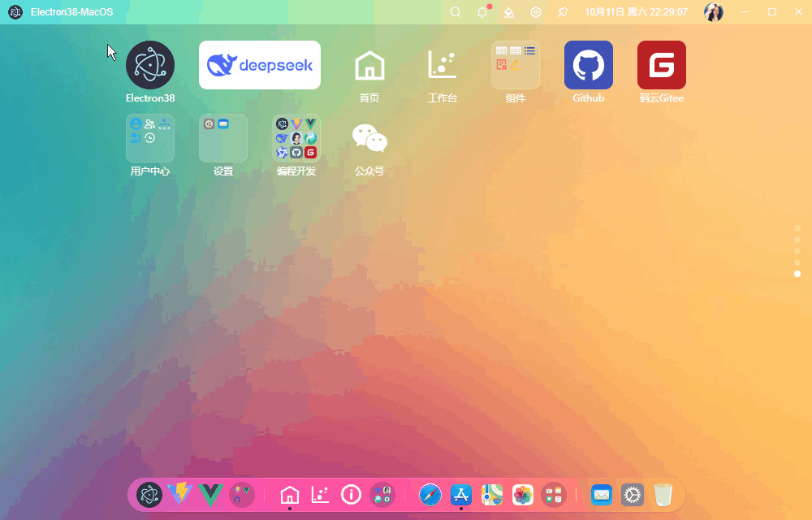This screenshot has width=812, height=520.
Task: Open the theme paint bucket icon
Action: (x=509, y=12)
